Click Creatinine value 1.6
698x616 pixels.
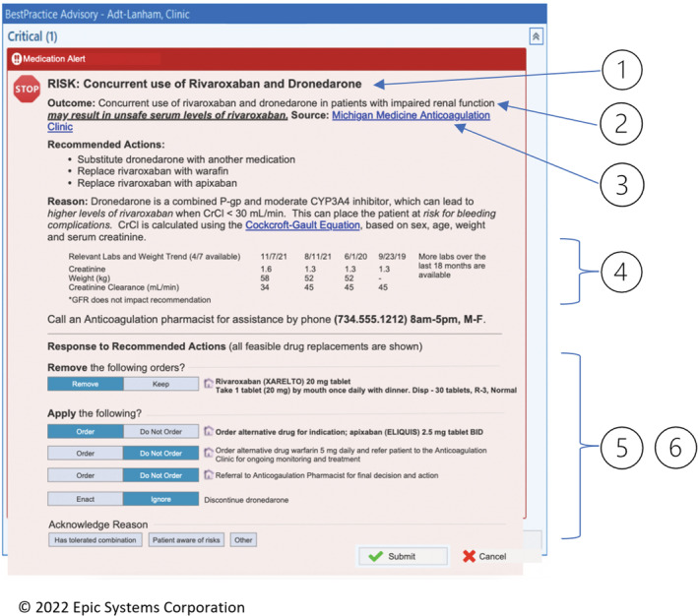(x=266, y=270)
